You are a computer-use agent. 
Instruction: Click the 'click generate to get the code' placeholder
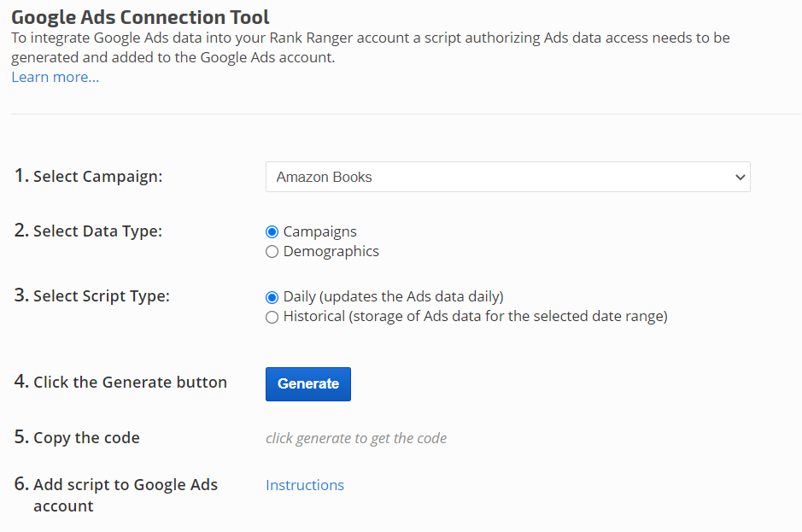click(x=356, y=438)
